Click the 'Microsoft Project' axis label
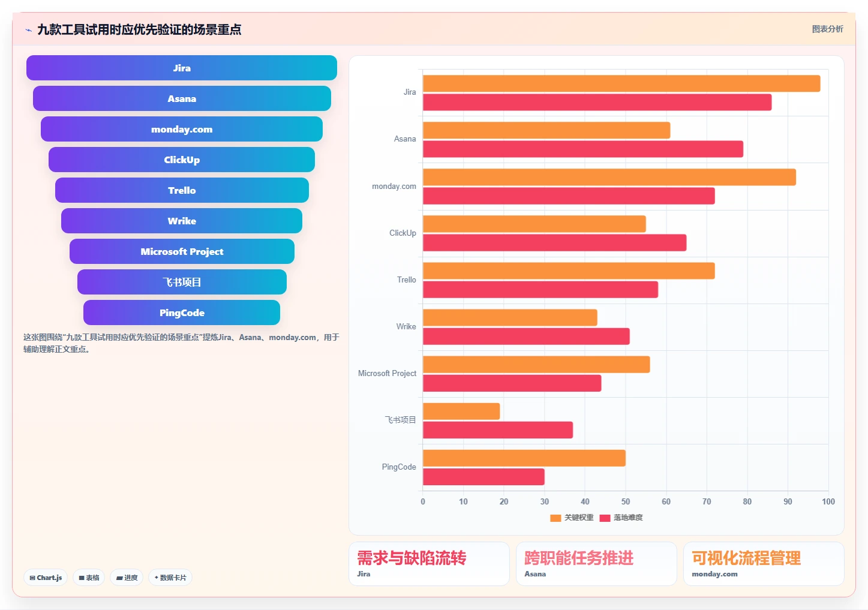 pyautogui.click(x=387, y=373)
